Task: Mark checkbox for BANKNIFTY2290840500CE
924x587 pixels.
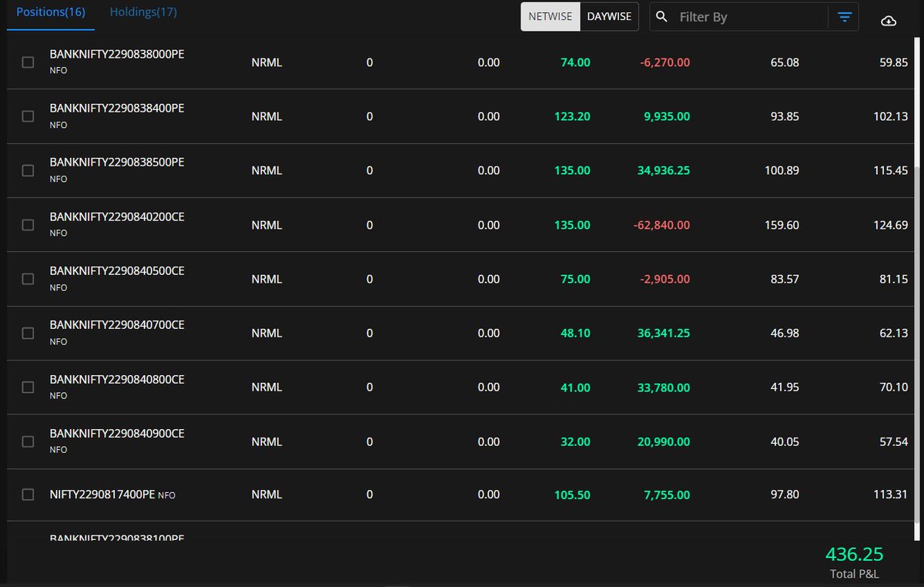Action: [28, 279]
